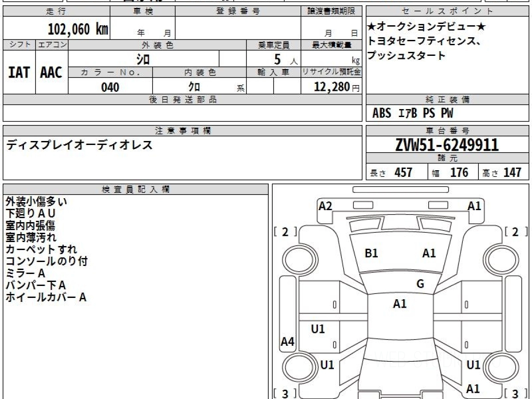
Task: Click the air conditioner AAC cell
Action: point(51,72)
